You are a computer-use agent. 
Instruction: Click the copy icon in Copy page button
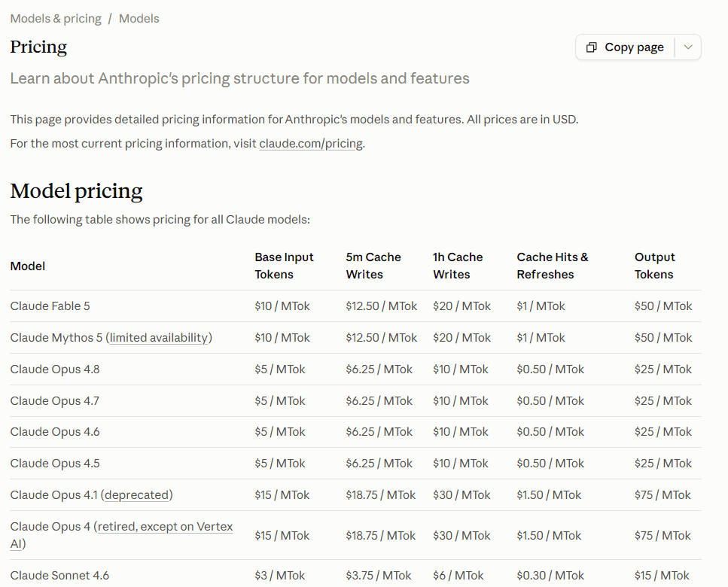[x=591, y=47]
